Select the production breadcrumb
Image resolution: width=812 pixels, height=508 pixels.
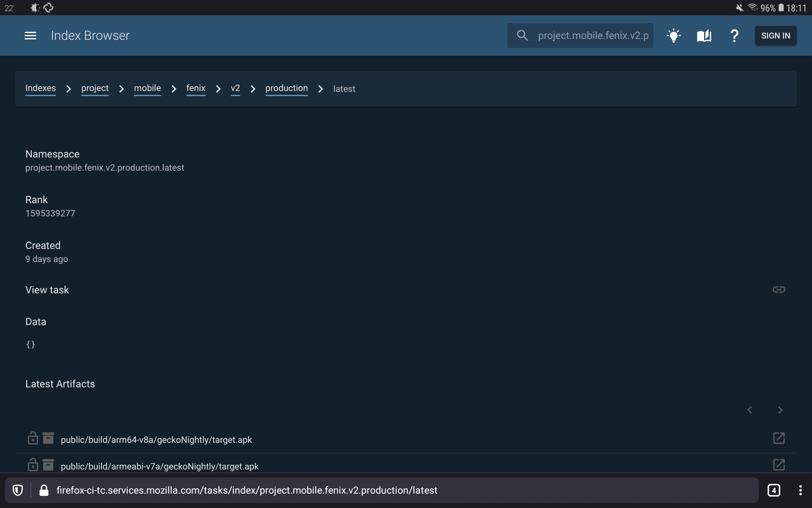click(x=286, y=88)
